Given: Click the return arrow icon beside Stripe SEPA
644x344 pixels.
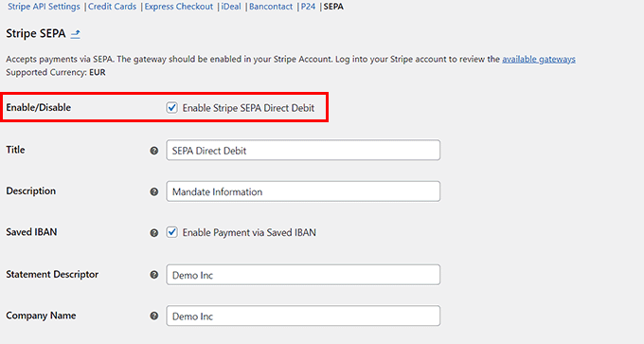Looking at the screenshot, I should pos(75,34).
